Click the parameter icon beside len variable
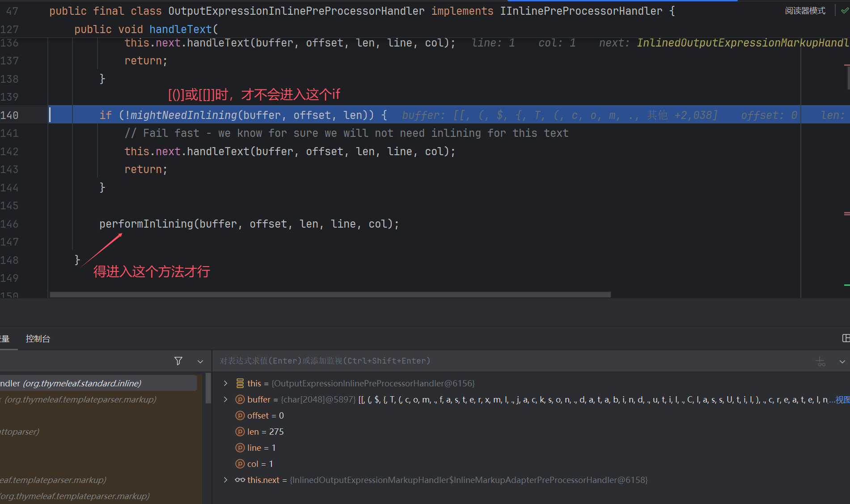The image size is (850, 504). (x=240, y=432)
